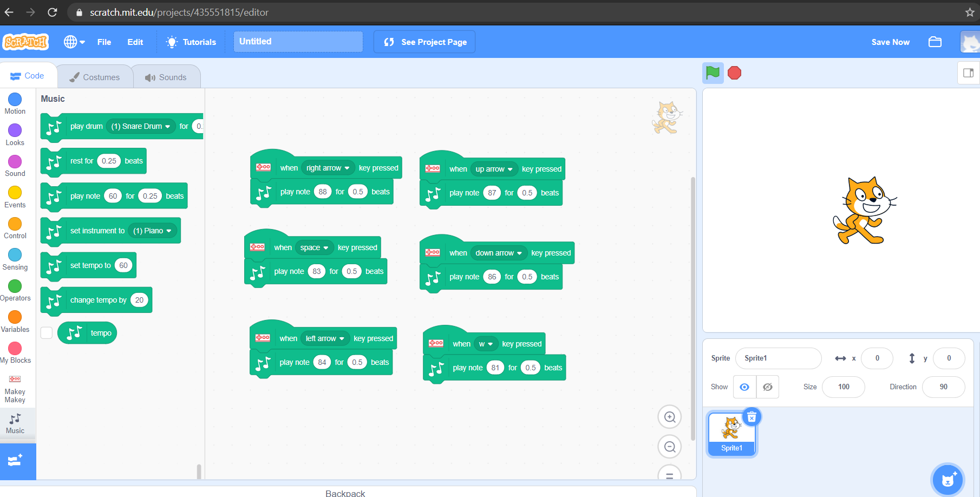This screenshot has height=497, width=980.
Task: Open the Piano instrument dropdown
Action: click(x=152, y=231)
